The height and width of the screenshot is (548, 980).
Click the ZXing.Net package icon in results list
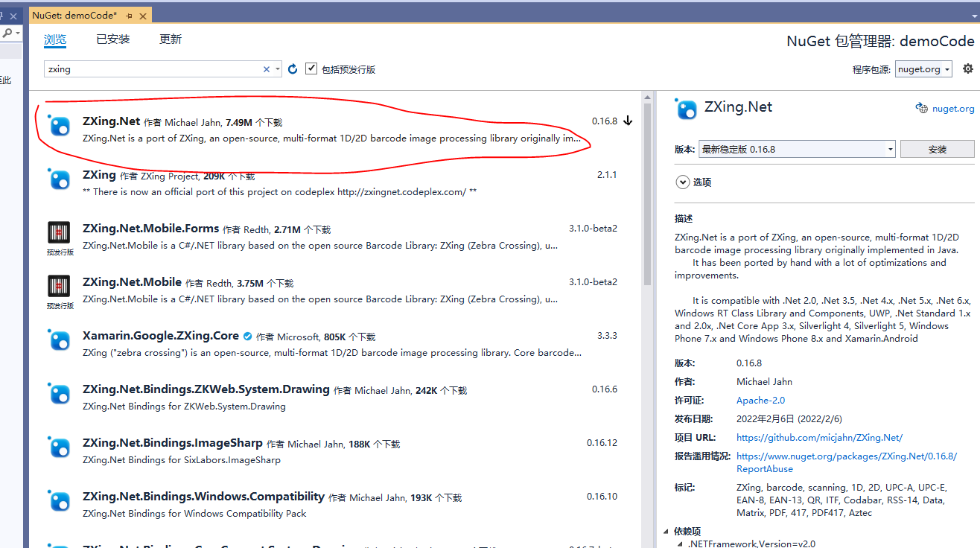[60, 126]
